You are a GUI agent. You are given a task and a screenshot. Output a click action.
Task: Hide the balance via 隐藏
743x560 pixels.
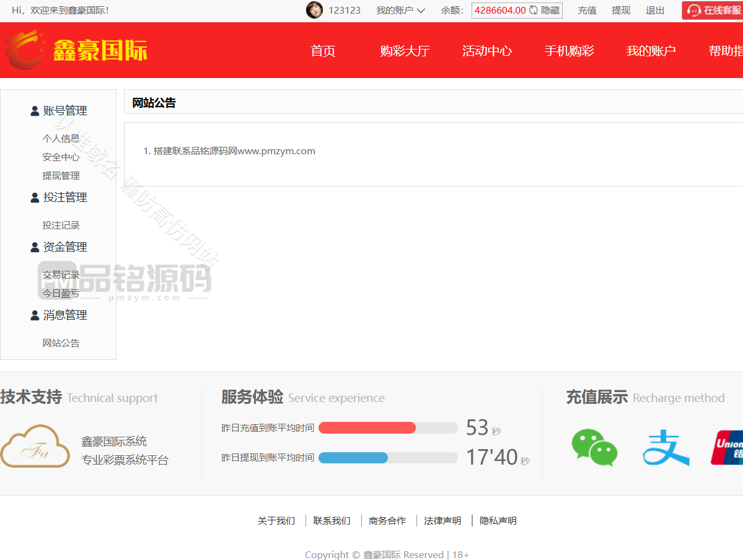[x=550, y=11]
